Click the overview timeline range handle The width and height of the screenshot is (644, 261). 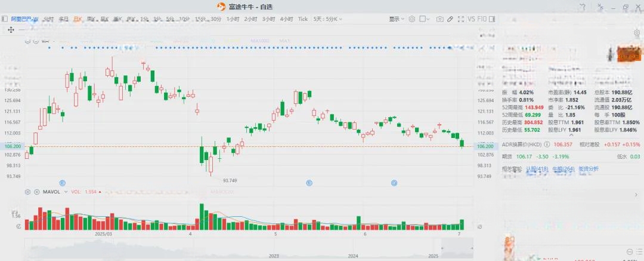pyautogui.click(x=442, y=248)
